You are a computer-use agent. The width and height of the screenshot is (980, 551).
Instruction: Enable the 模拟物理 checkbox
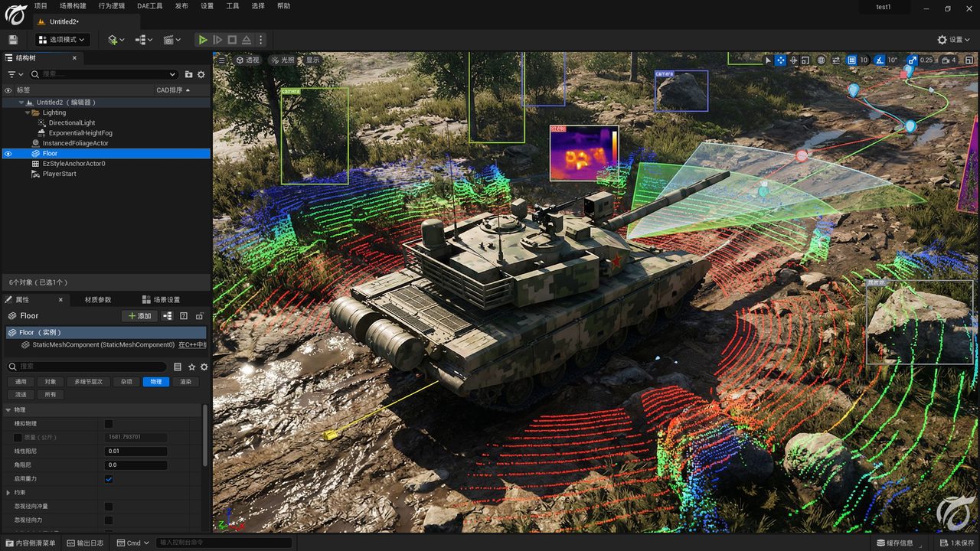click(109, 424)
